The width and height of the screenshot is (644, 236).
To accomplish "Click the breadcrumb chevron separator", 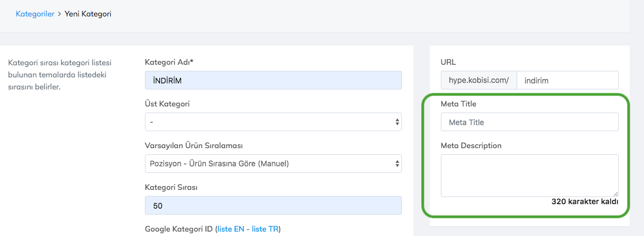I will point(59,14).
